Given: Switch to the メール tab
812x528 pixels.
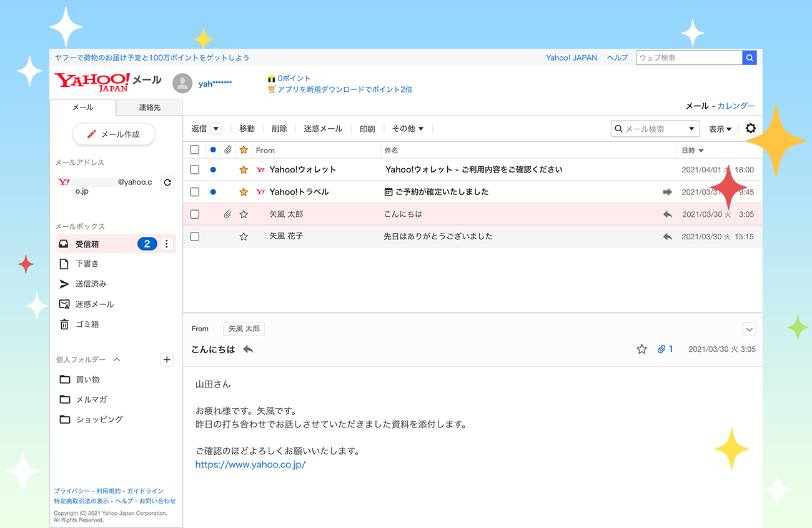Looking at the screenshot, I should tap(83, 107).
